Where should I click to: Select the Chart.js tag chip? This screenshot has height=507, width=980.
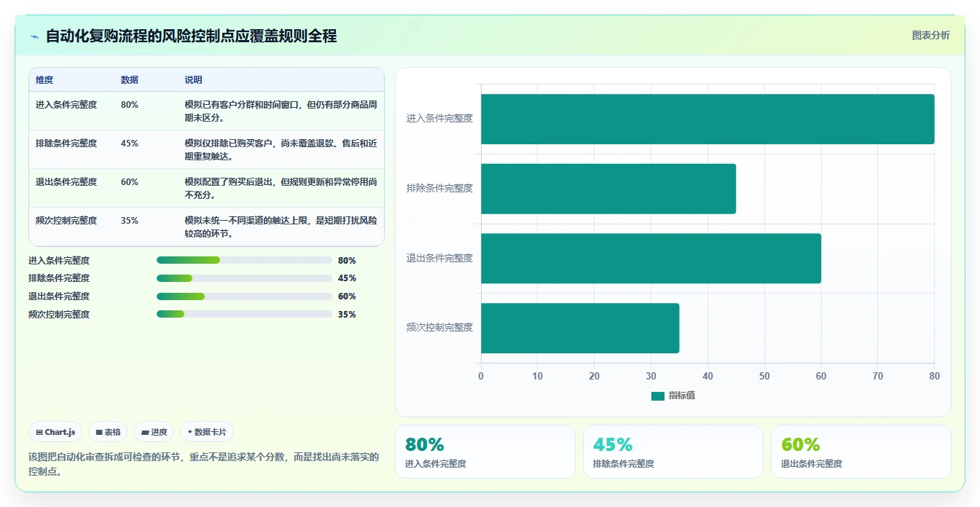pyautogui.click(x=56, y=432)
